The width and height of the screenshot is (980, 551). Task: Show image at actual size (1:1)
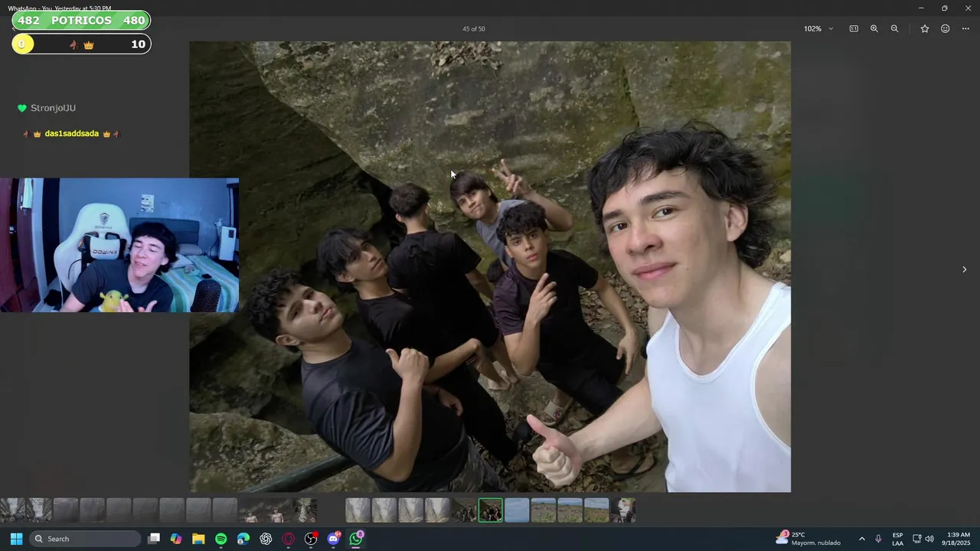[x=854, y=28]
